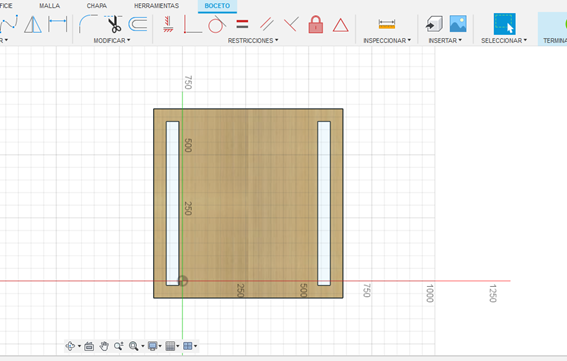The height and width of the screenshot is (361, 567).
Task: Apply the Tangent circle constraint
Action: pos(217,24)
